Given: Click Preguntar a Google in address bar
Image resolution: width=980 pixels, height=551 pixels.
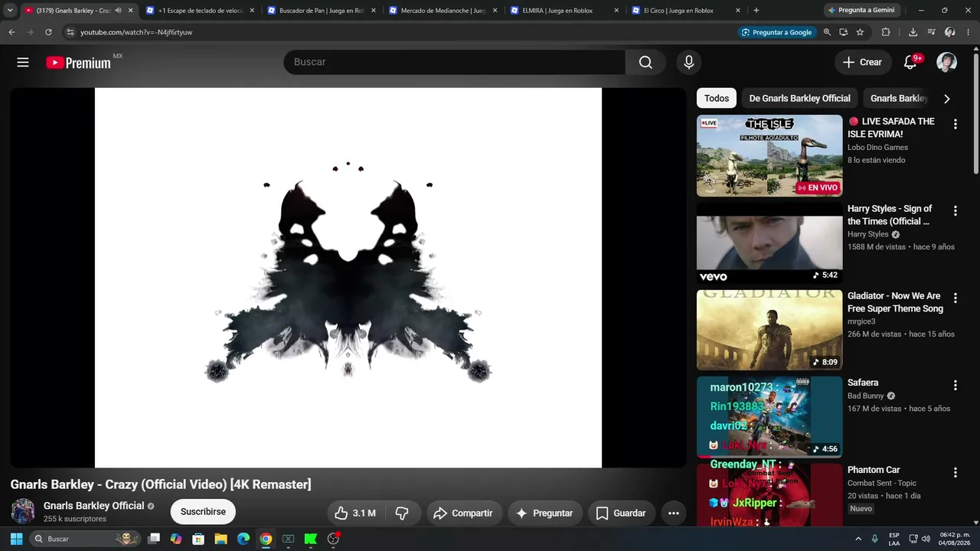Looking at the screenshot, I should (776, 32).
